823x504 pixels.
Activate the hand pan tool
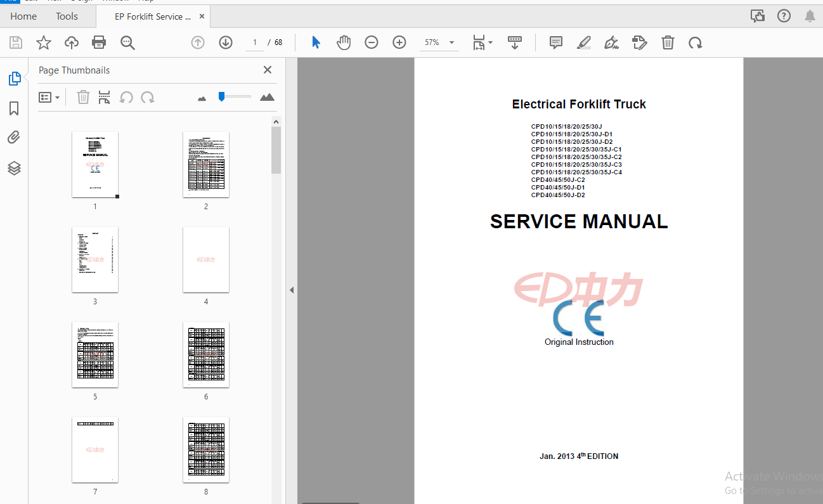(344, 42)
